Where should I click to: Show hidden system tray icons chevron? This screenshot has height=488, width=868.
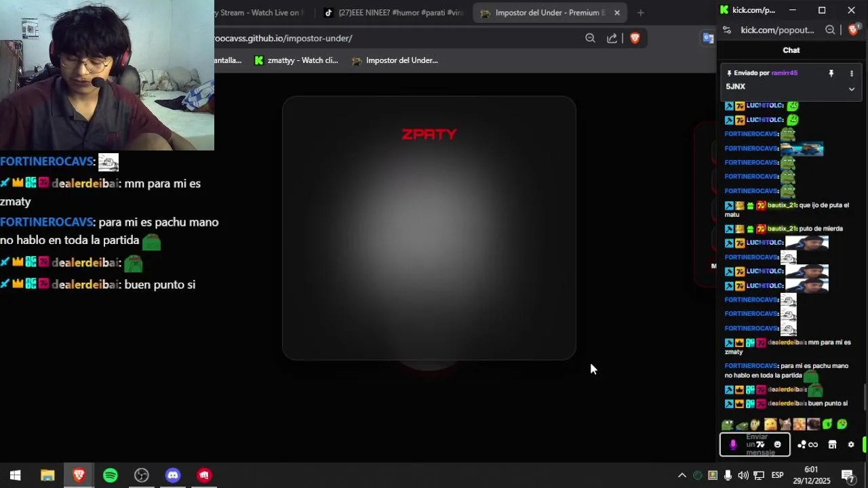coord(682,475)
